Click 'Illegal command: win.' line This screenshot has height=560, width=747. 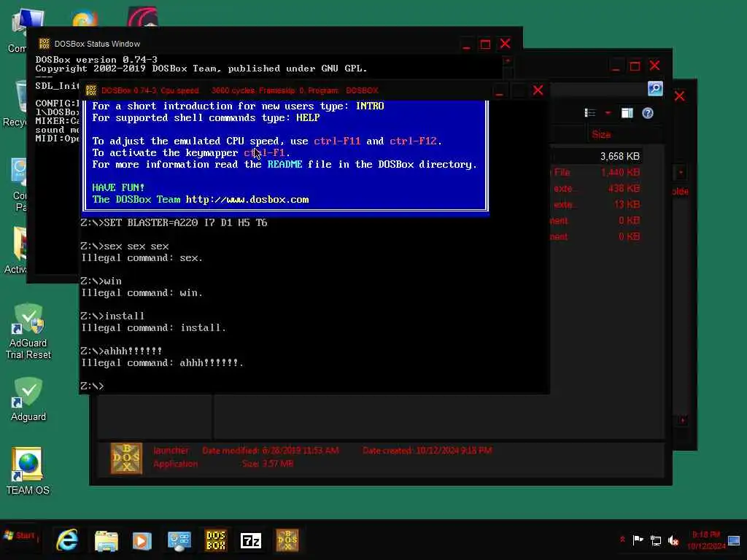[x=142, y=293]
